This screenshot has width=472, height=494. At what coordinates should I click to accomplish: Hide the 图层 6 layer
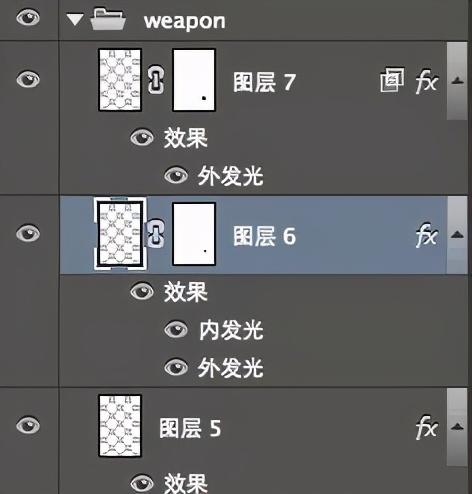[x=28, y=233]
